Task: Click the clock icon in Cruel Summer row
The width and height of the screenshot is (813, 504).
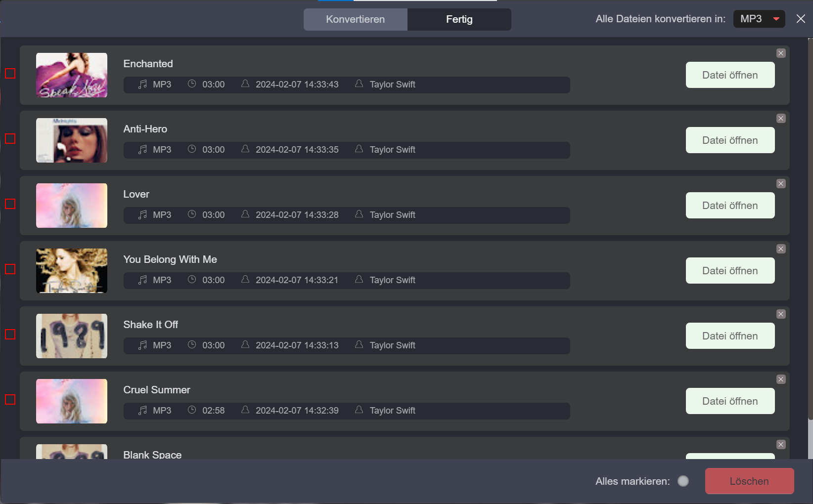Action: pos(192,410)
